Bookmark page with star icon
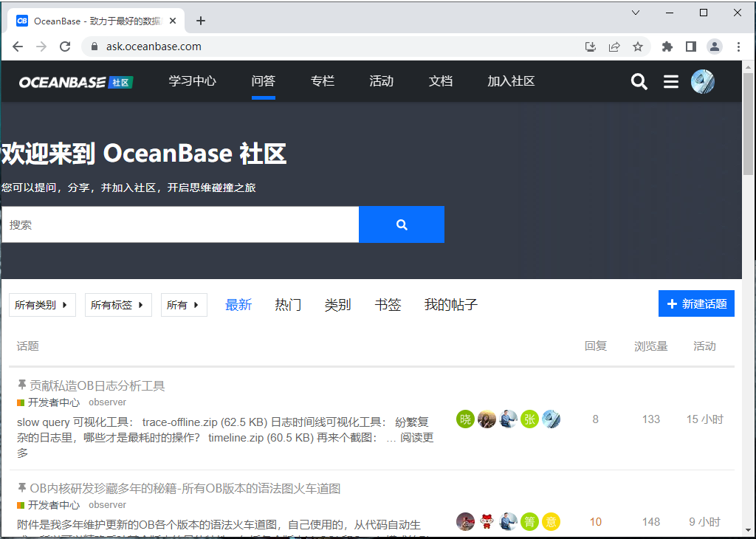The width and height of the screenshot is (756, 539). pos(638,47)
